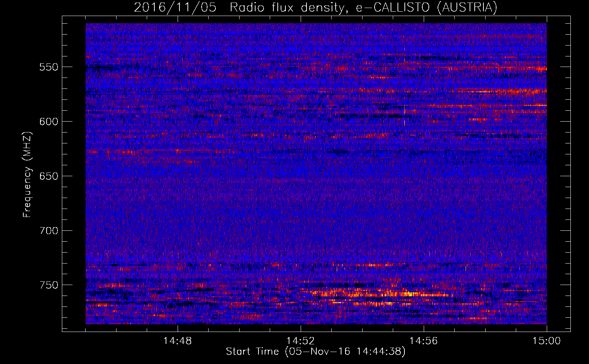Click the 750 frequency tick label
Screen dimensions: 589x364
[49, 285]
